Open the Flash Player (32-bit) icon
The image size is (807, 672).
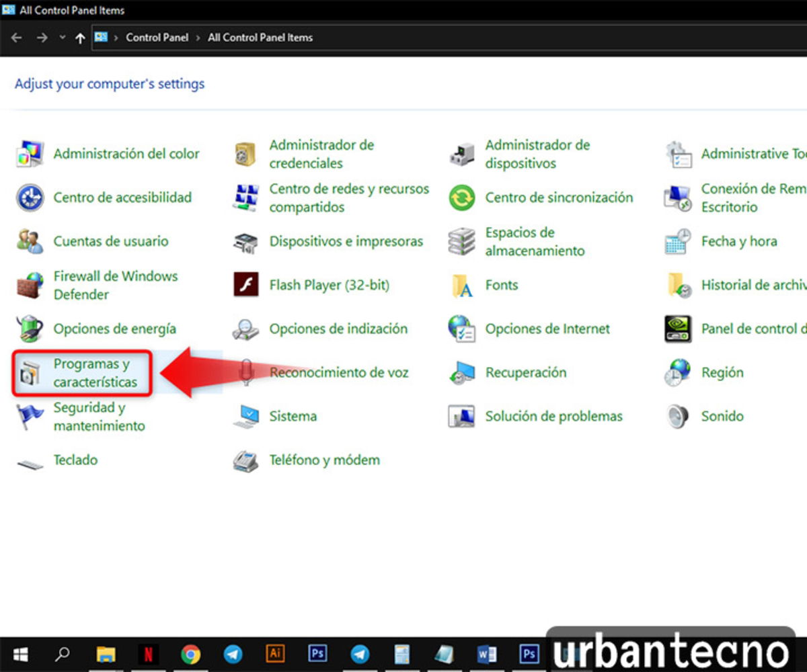click(x=245, y=285)
